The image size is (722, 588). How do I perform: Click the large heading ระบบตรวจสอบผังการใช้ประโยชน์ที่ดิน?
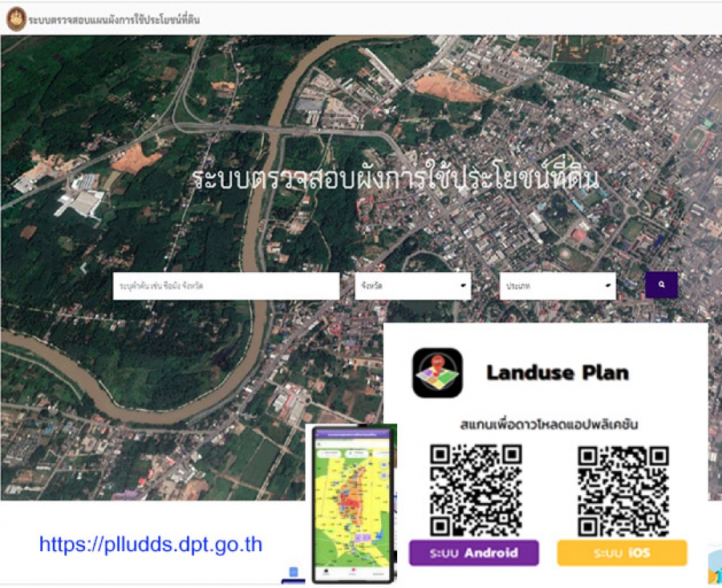pos(395,178)
